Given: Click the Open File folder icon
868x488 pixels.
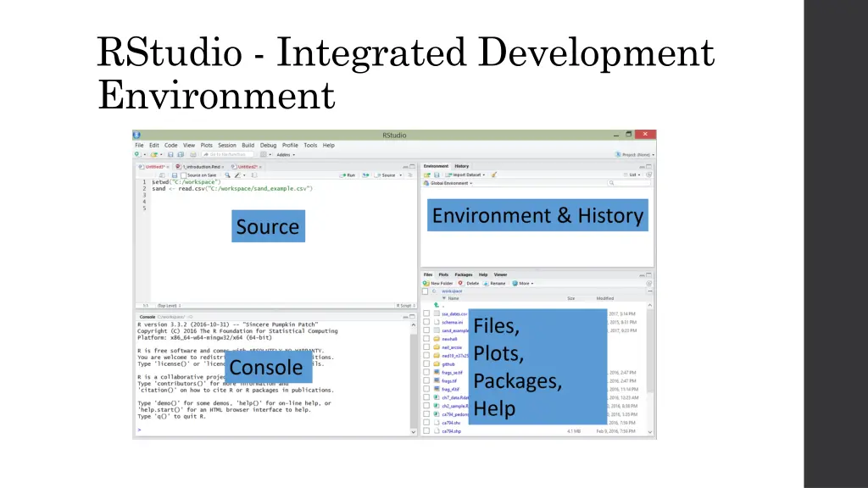Looking at the screenshot, I should [x=154, y=155].
